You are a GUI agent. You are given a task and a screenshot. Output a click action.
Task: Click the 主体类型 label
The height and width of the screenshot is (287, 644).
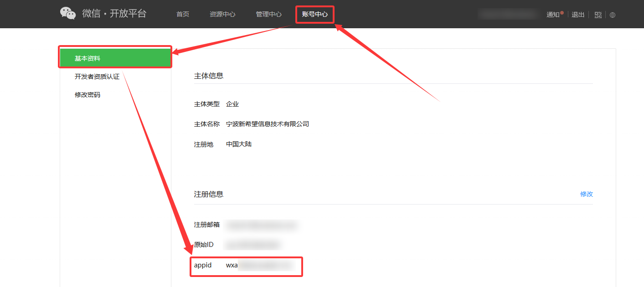click(207, 104)
